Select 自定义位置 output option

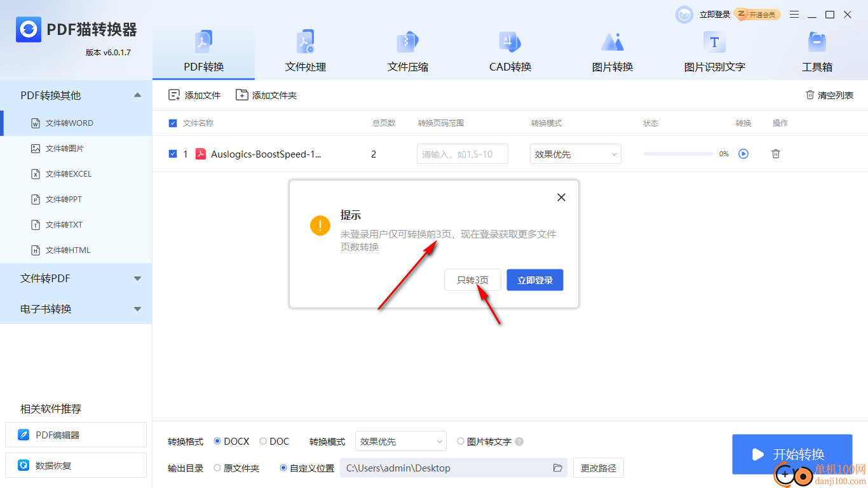[x=283, y=468]
